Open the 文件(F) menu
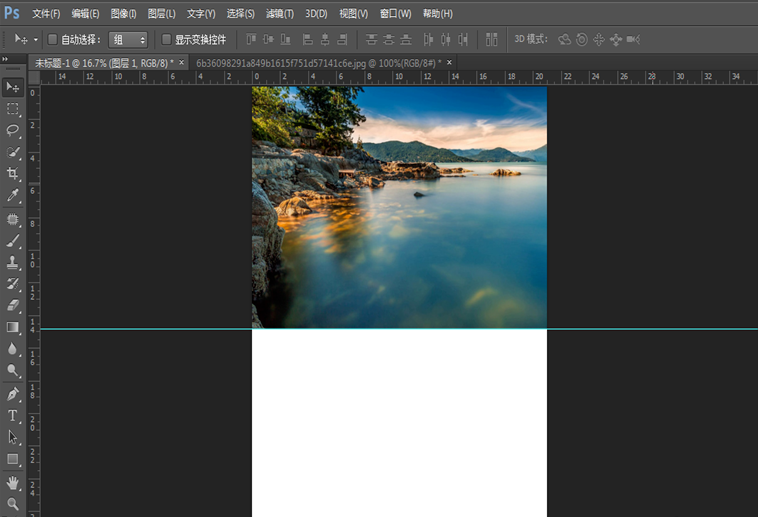 (x=46, y=14)
